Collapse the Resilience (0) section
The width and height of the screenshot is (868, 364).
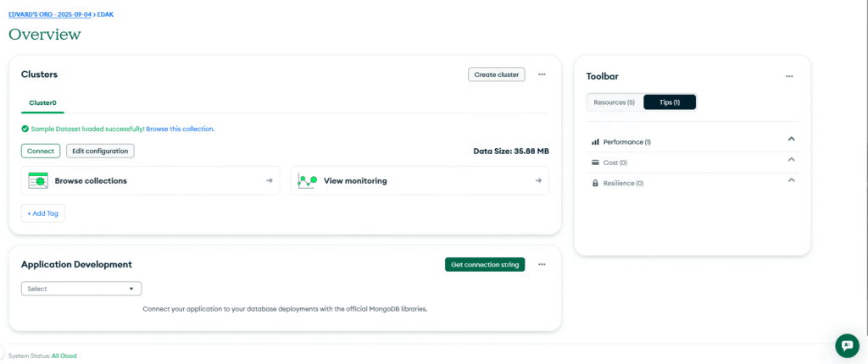tap(791, 179)
